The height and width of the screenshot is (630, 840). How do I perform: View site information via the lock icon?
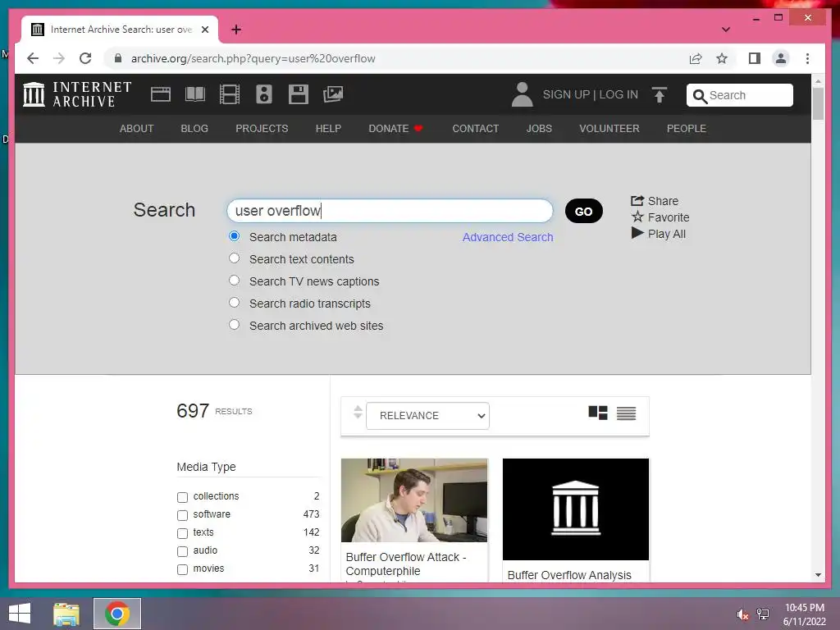[x=118, y=58]
